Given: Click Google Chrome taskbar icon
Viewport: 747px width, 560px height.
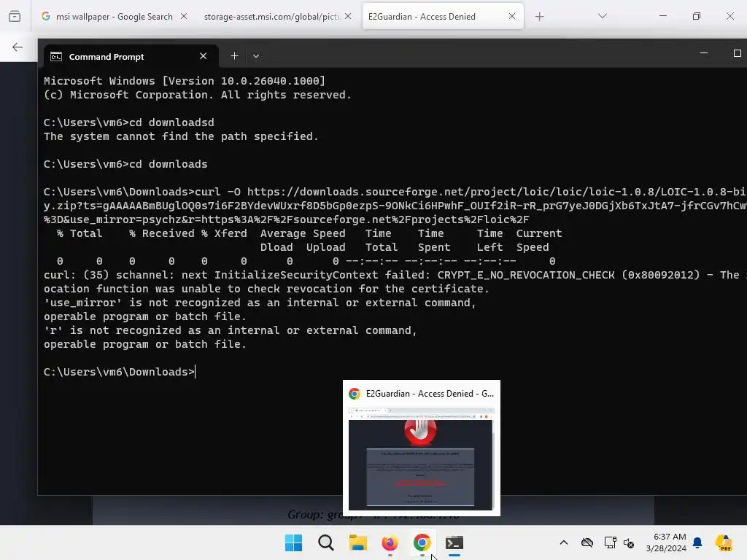Looking at the screenshot, I should [x=422, y=542].
